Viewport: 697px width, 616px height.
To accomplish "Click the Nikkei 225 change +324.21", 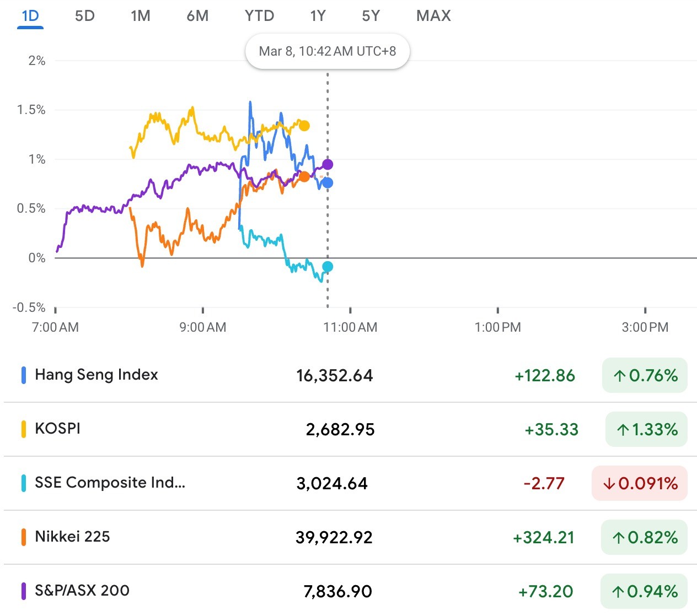I will [x=544, y=538].
